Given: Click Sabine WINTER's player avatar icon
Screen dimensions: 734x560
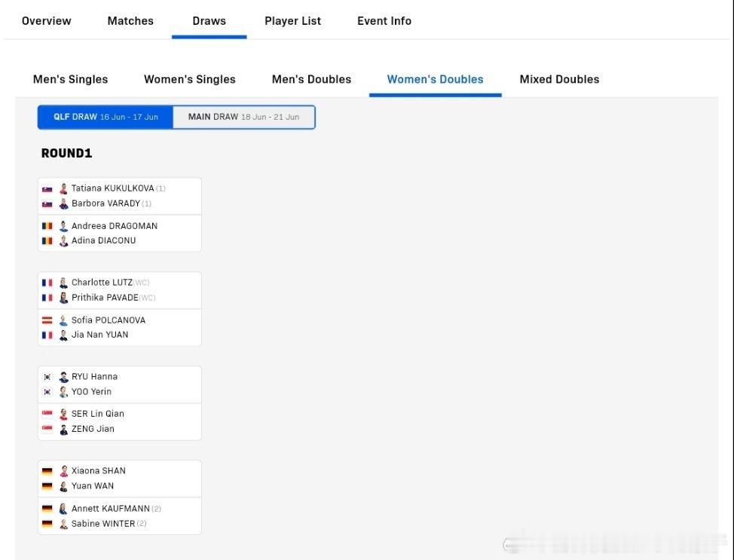Looking at the screenshot, I should pos(63,524).
